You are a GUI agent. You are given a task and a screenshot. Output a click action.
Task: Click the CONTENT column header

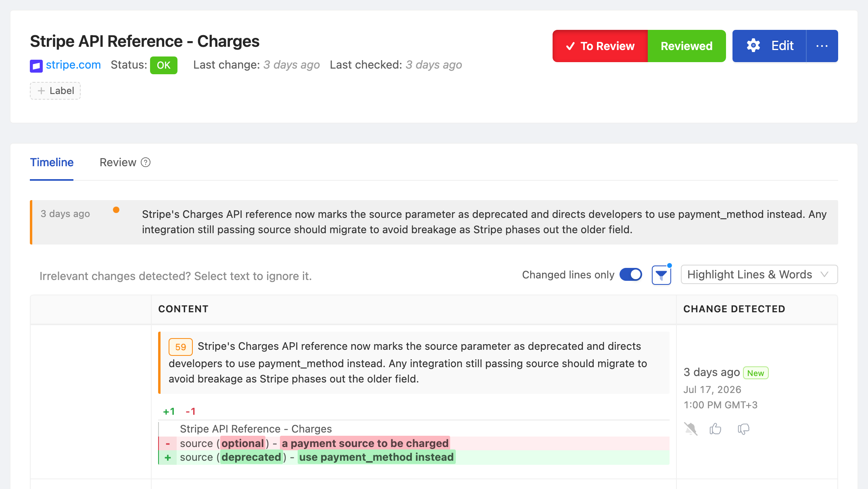[183, 309]
